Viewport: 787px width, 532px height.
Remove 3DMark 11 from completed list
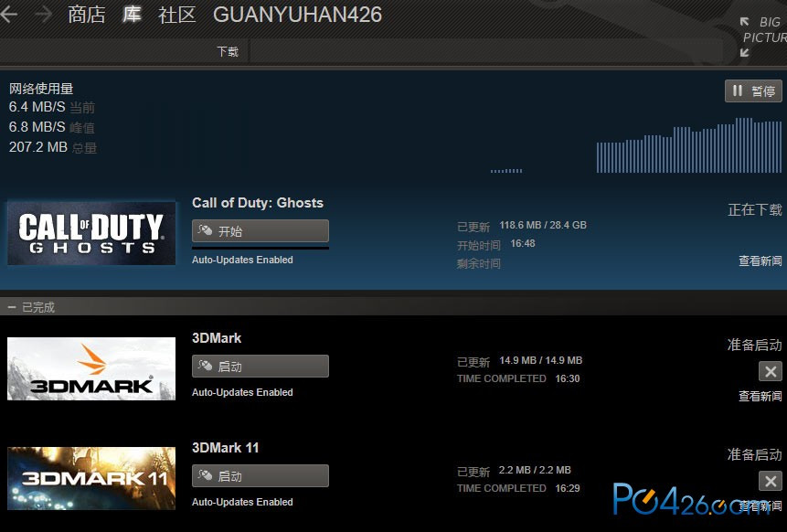pos(770,482)
